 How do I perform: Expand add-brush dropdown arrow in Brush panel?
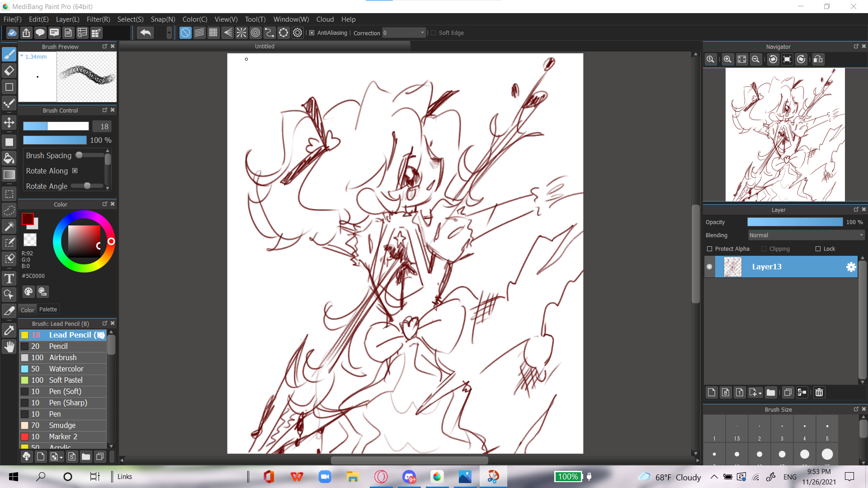(x=61, y=458)
